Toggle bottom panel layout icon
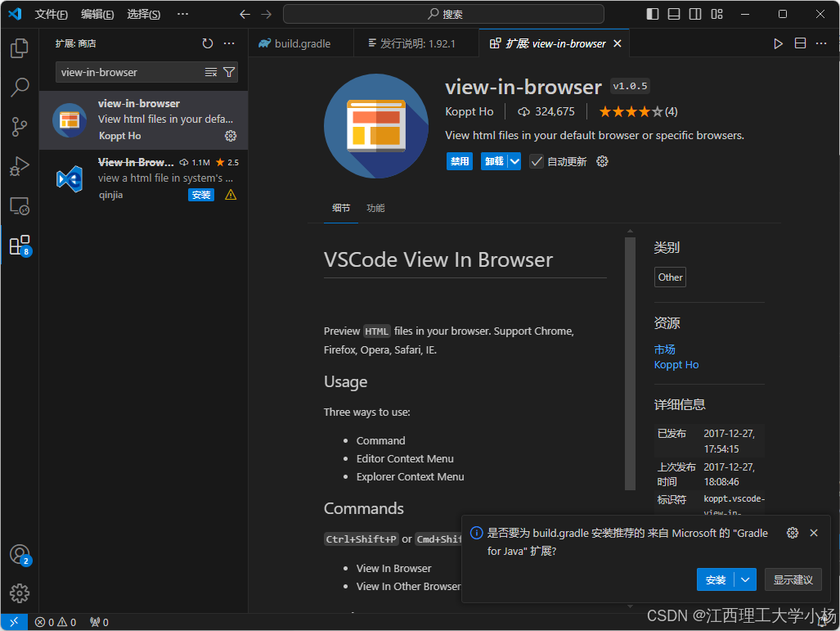This screenshot has height=631, width=840. [673, 15]
